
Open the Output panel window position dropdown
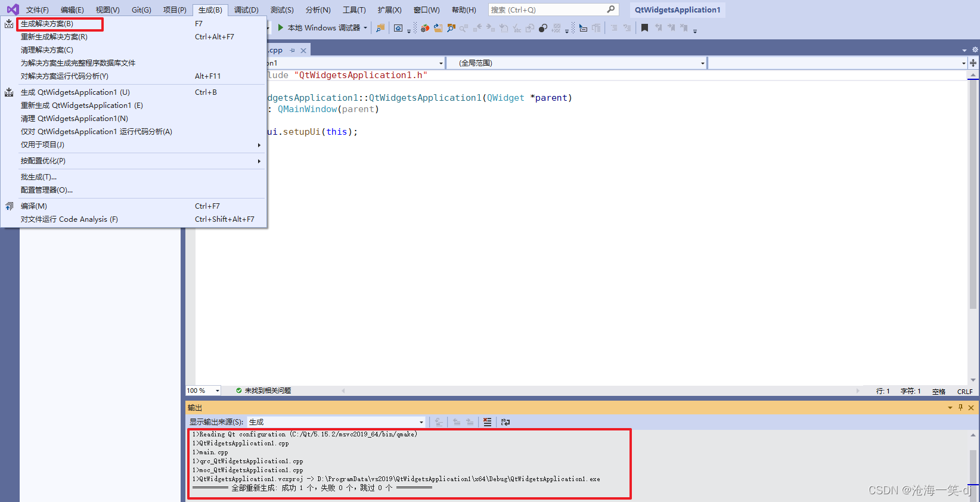[950, 408]
